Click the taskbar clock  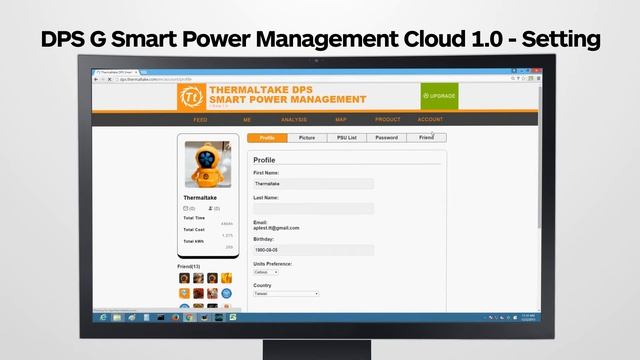(x=528, y=318)
